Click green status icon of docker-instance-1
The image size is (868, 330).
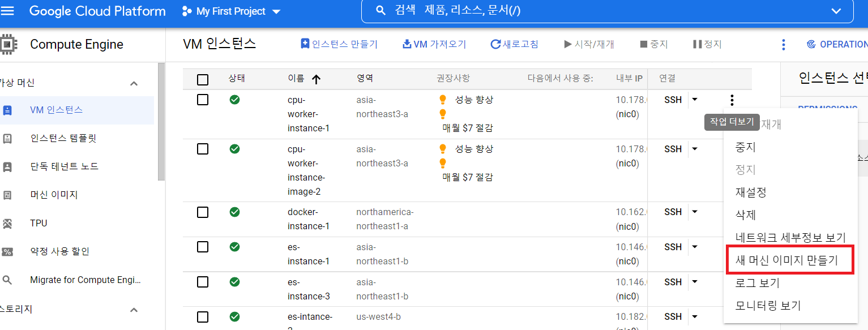tap(234, 212)
